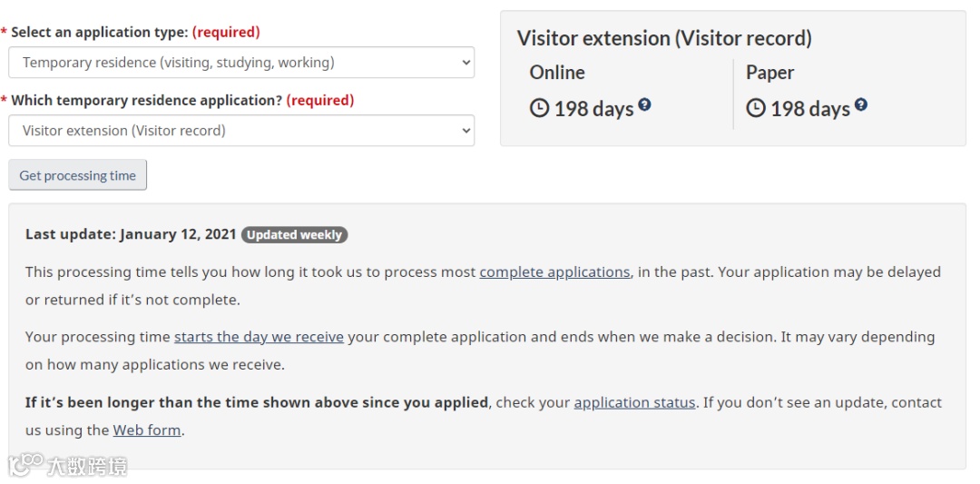980x484 pixels.
Task: Open the application type dropdown
Action: (240, 63)
